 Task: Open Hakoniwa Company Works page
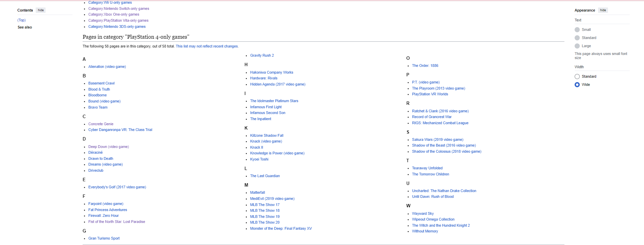272,72
